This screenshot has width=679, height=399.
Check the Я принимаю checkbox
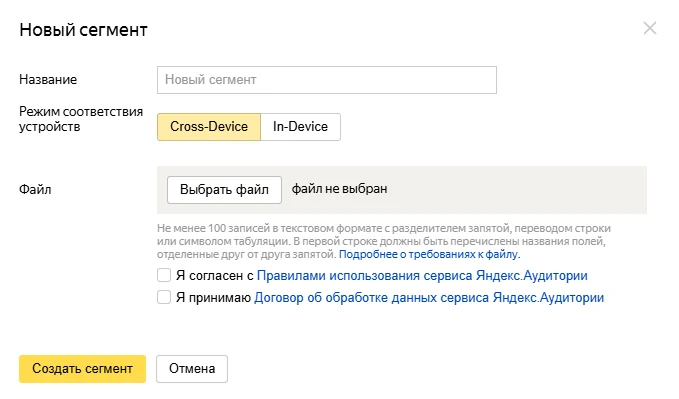point(164,297)
